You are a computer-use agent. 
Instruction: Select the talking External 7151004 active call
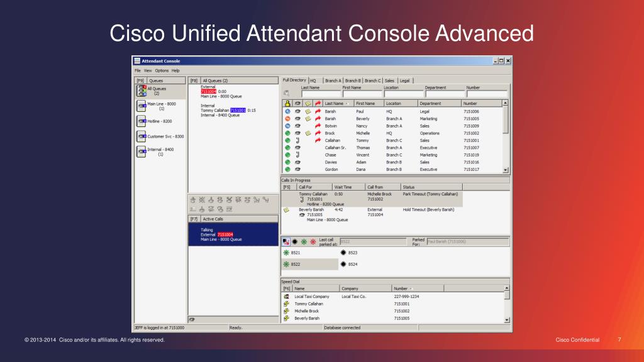coord(233,234)
